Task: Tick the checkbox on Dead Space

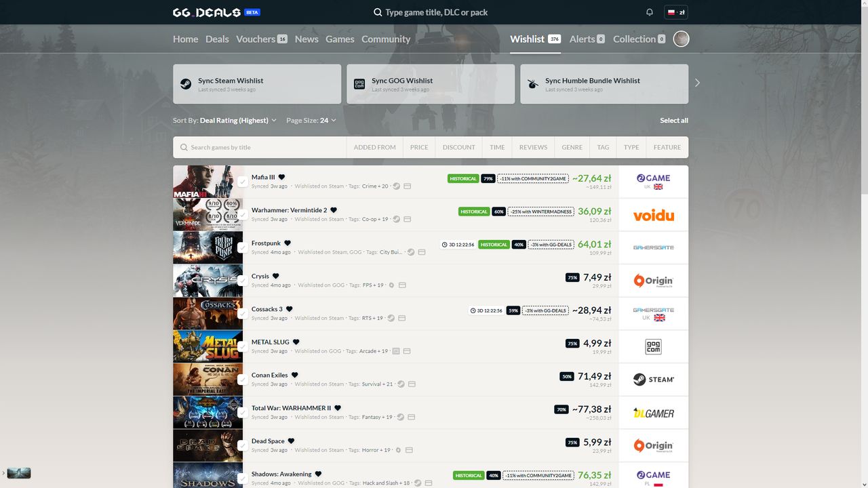Action: pos(243,445)
